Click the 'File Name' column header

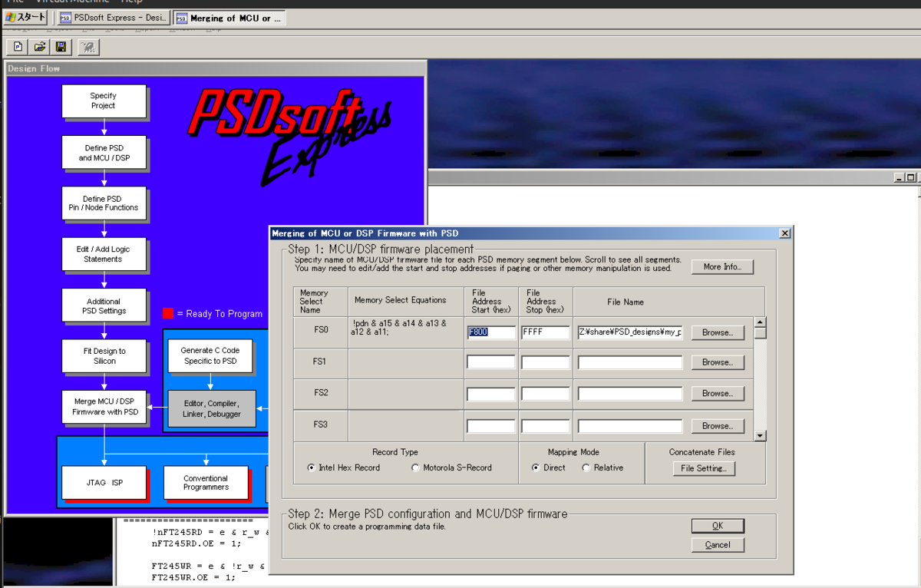[x=626, y=302]
